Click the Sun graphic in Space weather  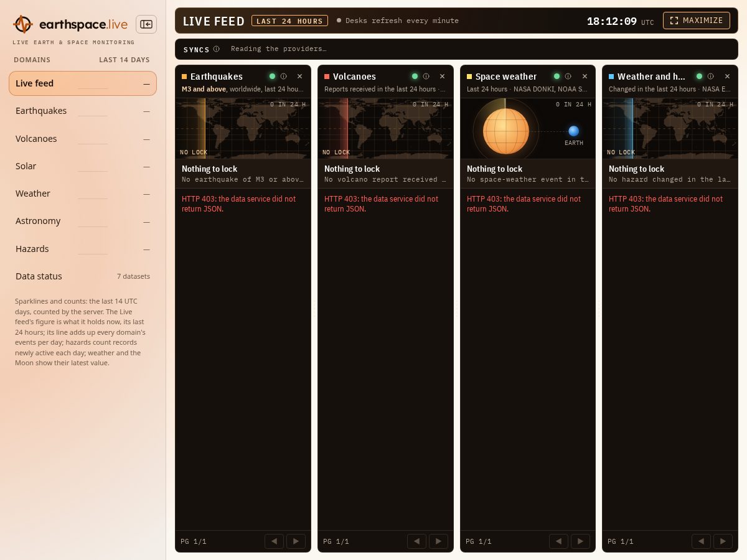tap(505, 131)
